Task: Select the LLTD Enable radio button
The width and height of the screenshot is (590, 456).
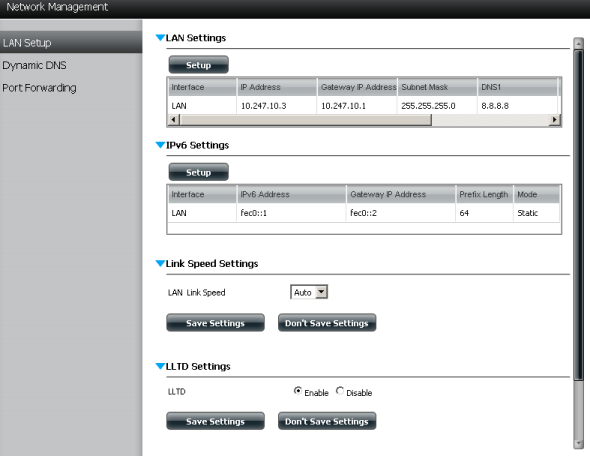Action: pos(298,391)
